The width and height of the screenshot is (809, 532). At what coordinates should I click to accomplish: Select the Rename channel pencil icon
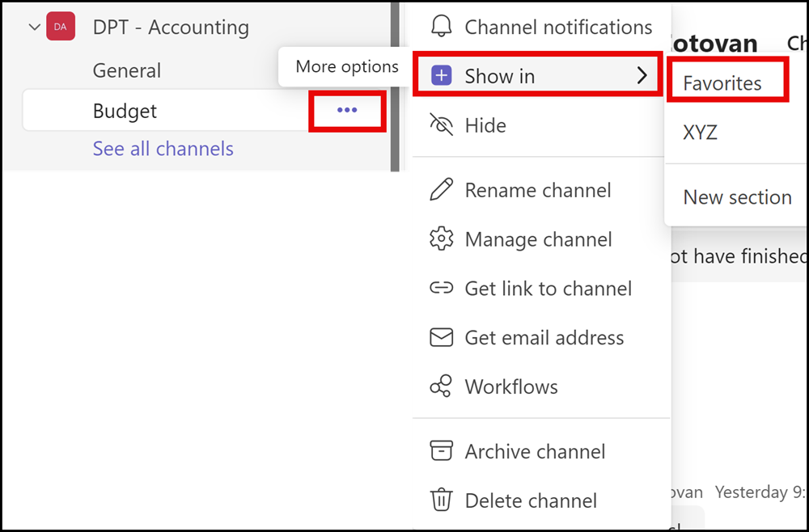(x=441, y=190)
